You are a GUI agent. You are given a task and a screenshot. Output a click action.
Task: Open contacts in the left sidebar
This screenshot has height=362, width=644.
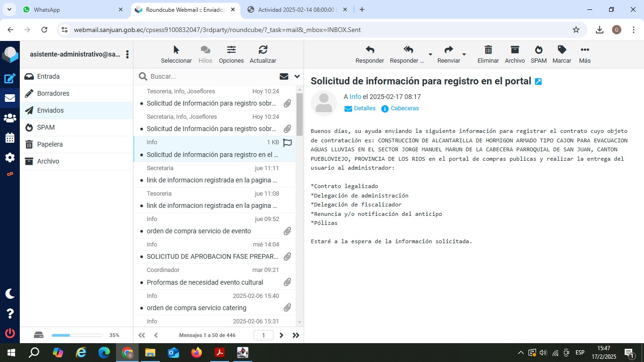coord(10,118)
